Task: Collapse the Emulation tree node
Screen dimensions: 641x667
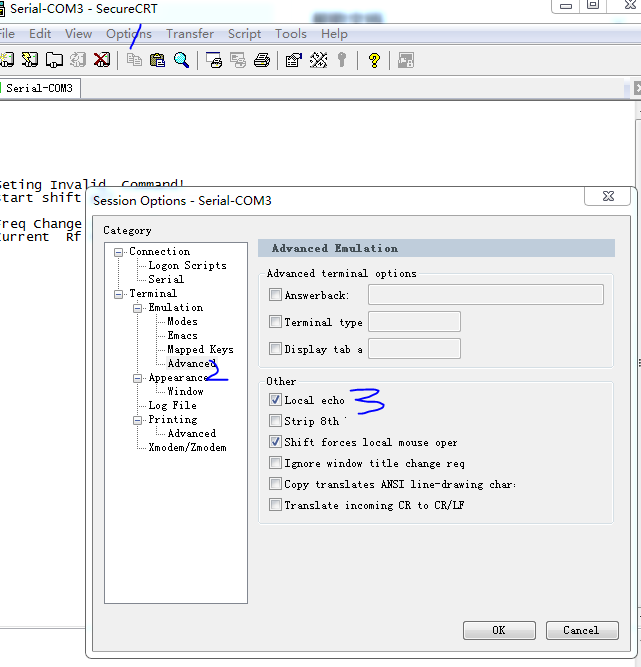Action: [137, 308]
